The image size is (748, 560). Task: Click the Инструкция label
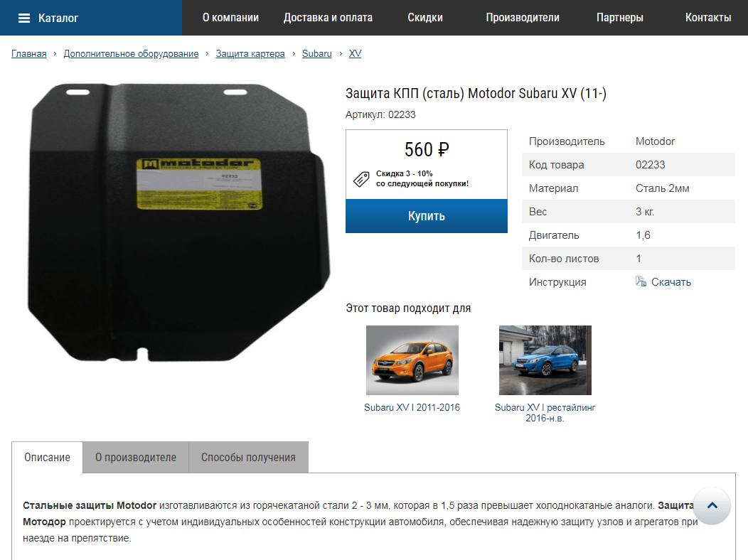pyautogui.click(x=557, y=282)
